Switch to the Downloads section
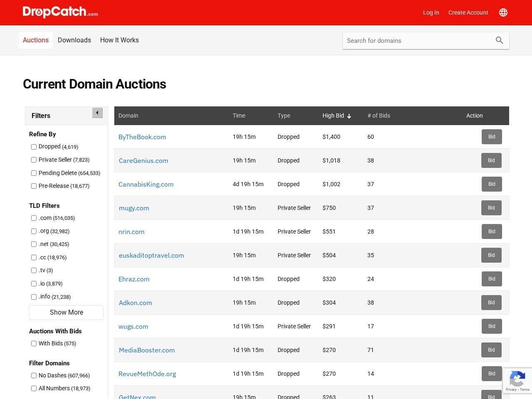The width and height of the screenshot is (532, 399). 74,40
